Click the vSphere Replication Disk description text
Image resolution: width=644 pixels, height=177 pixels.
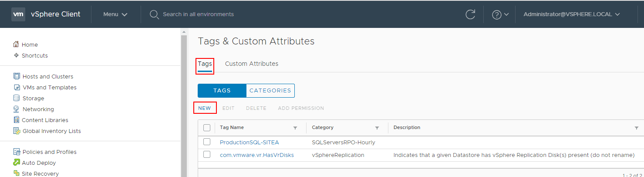click(514, 155)
